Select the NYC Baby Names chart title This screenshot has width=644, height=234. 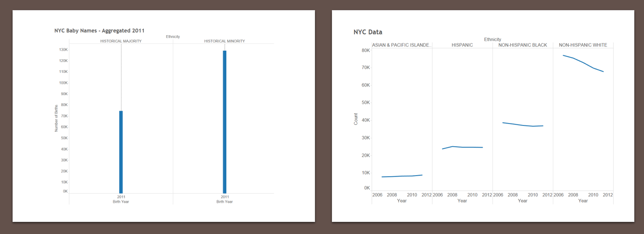pyautogui.click(x=99, y=30)
